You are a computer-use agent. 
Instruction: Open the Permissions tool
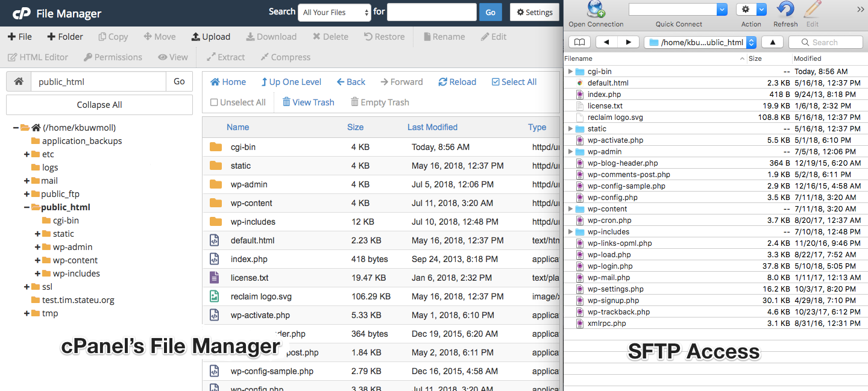113,57
